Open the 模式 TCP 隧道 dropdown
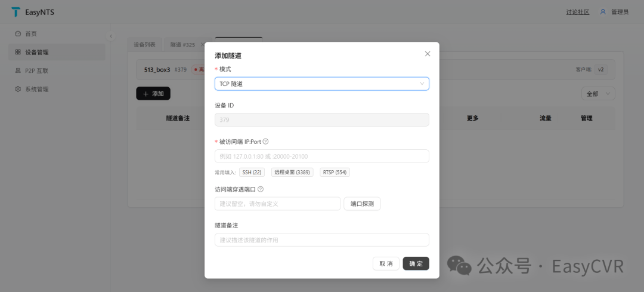Screen dimensions: 644x292 [x=321, y=84]
